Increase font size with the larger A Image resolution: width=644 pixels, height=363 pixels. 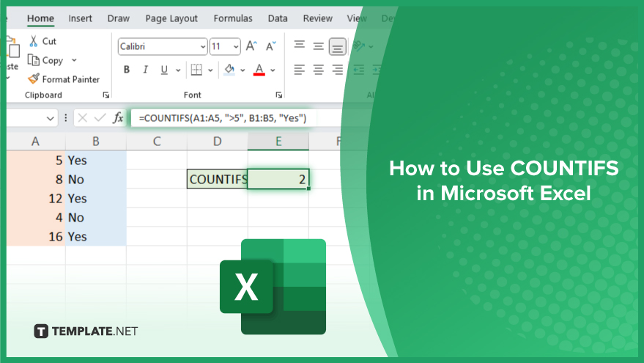[x=251, y=46]
